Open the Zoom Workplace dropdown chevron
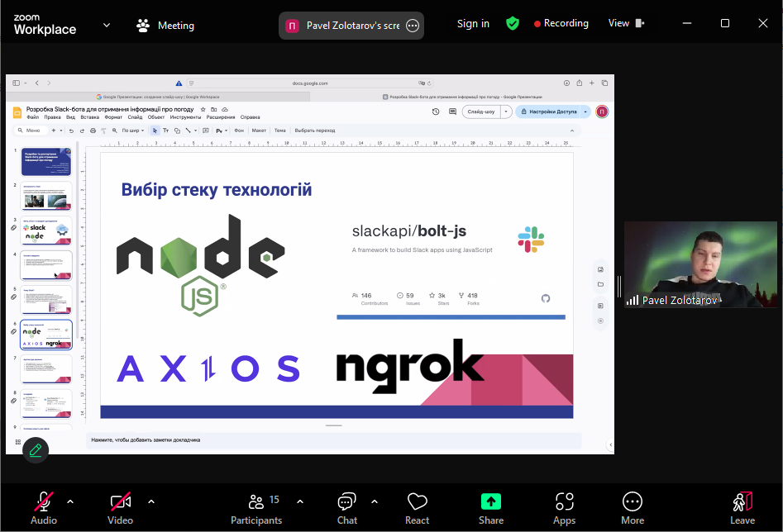Screen dimensions: 783x532 107,25
